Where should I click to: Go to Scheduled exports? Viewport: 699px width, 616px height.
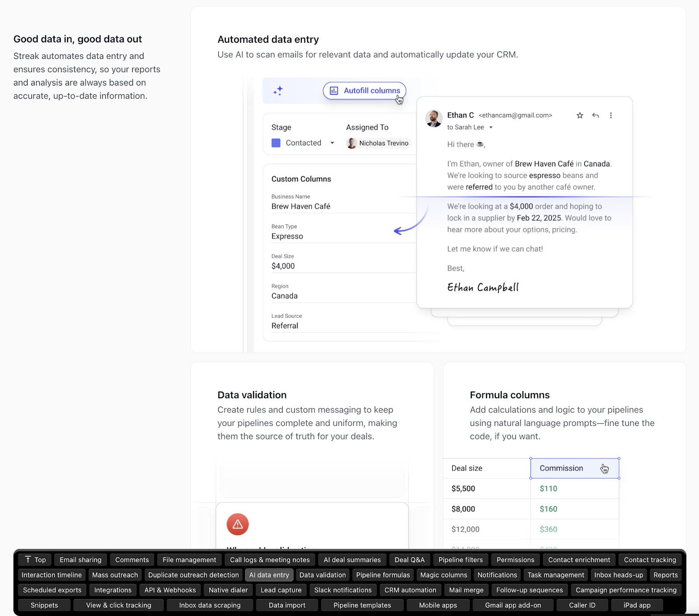click(52, 590)
